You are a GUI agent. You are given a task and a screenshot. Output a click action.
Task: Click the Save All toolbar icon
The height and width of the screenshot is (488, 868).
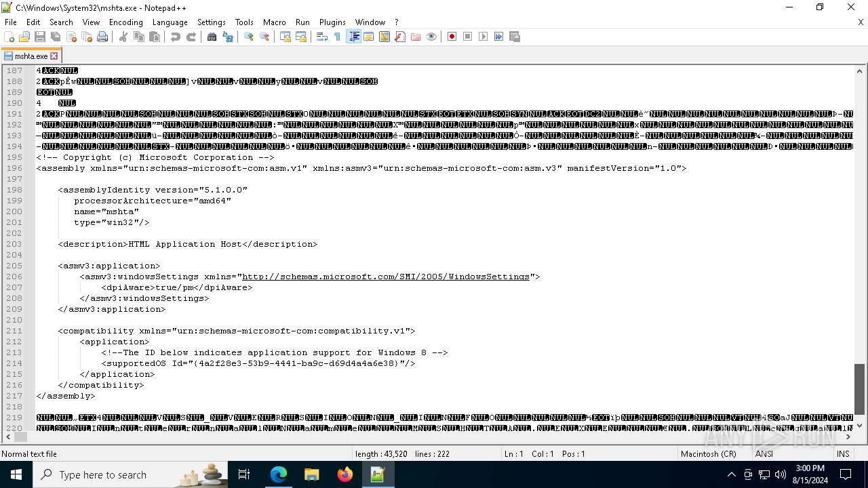click(56, 37)
